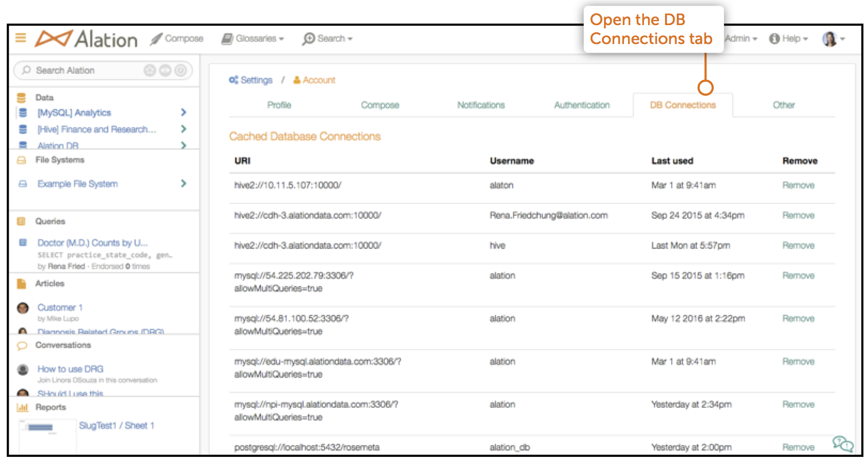Open the hamburger menu icon
This screenshot has height=461, width=868.
[x=21, y=38]
